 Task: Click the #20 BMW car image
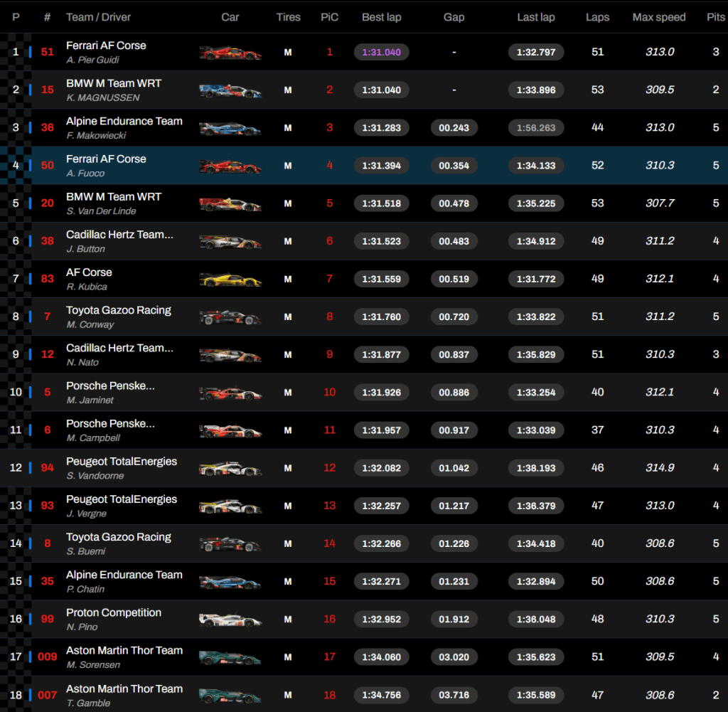(230, 203)
